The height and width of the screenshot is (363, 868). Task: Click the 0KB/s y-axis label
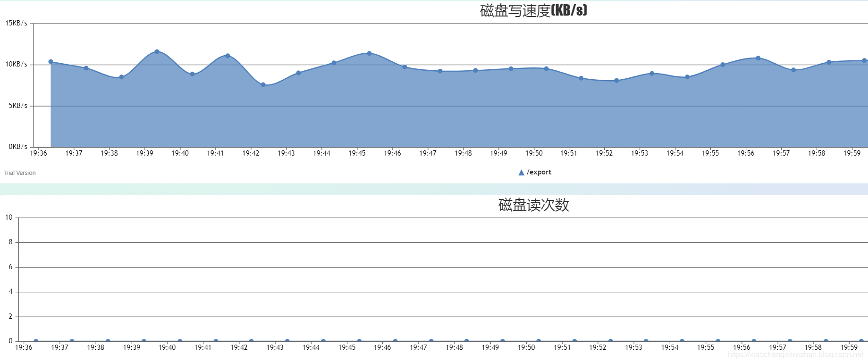click(x=18, y=147)
